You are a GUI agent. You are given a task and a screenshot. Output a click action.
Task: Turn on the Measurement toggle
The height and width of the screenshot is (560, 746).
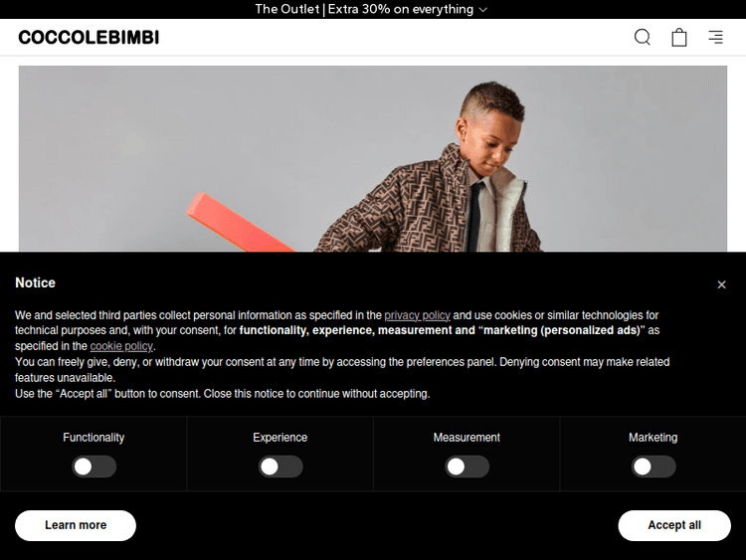[466, 467]
